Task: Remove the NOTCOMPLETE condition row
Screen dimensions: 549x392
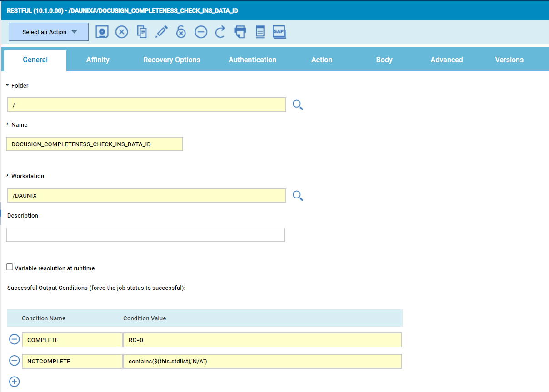Action: [x=15, y=361]
